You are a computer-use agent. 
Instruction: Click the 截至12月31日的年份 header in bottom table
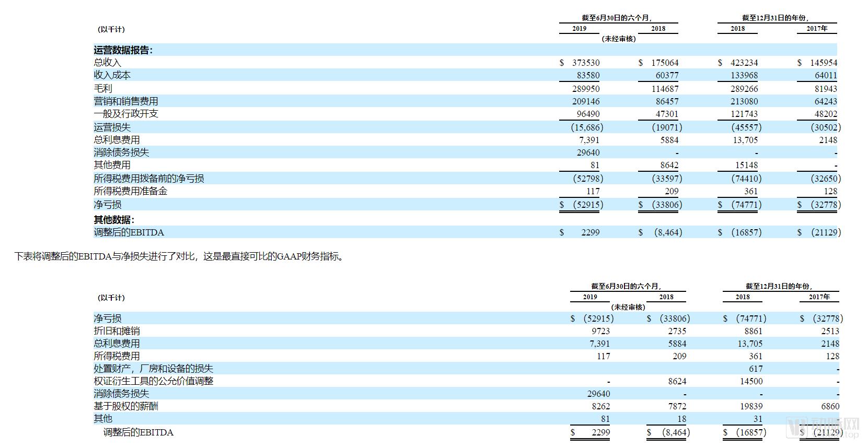click(x=779, y=286)
